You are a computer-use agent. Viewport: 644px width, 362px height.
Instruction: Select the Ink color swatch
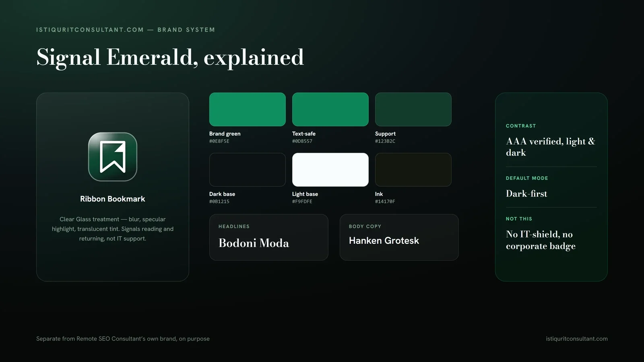[413, 170]
